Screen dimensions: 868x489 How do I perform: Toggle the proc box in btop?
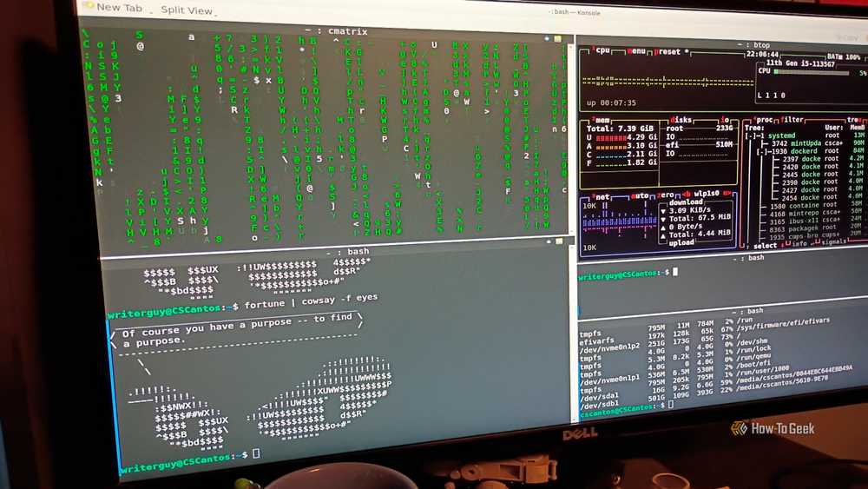(764, 120)
